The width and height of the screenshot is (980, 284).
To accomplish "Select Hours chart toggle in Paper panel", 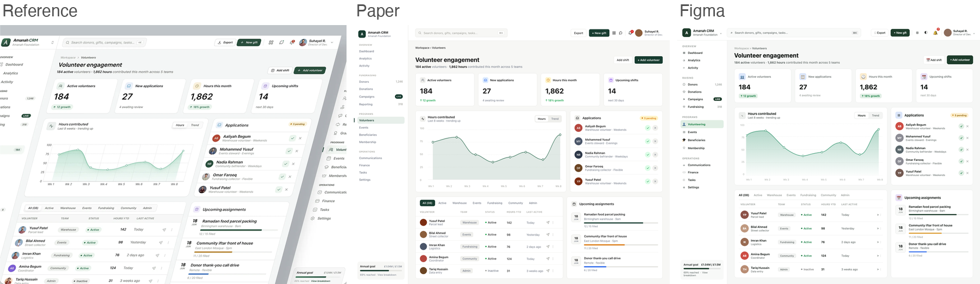I will tap(542, 119).
